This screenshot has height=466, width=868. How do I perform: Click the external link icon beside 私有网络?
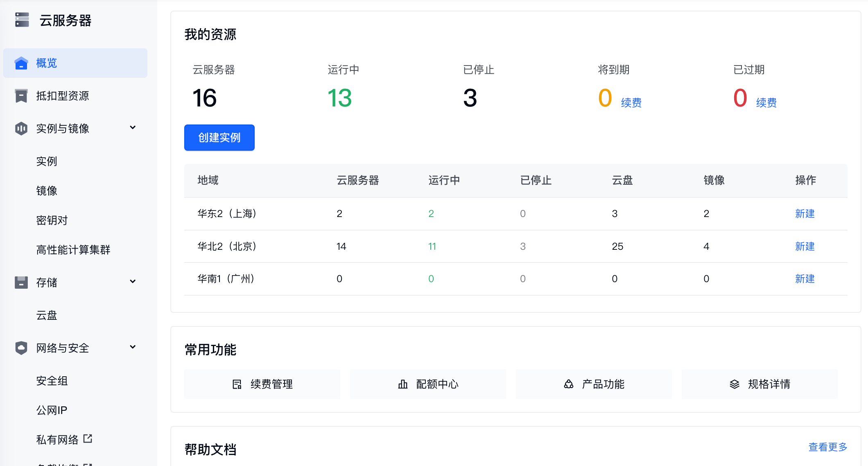pyautogui.click(x=88, y=439)
